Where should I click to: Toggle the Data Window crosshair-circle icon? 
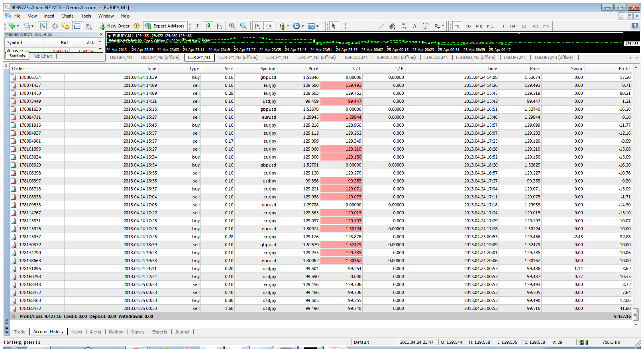(55, 26)
